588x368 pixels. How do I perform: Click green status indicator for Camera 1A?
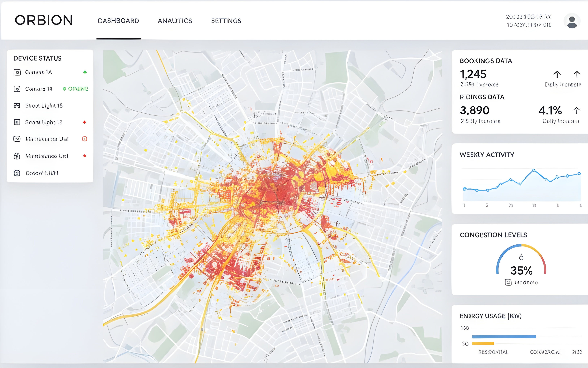coord(85,72)
